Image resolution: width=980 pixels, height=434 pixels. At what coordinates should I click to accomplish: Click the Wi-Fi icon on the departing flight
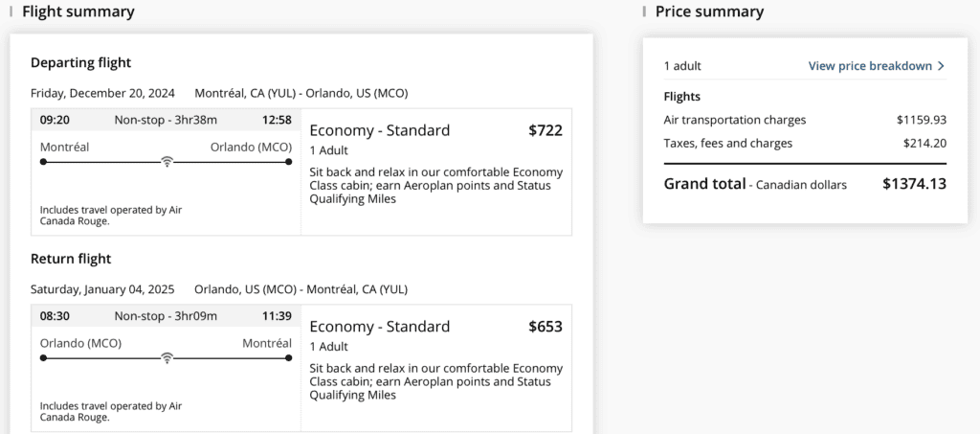pyautogui.click(x=167, y=162)
